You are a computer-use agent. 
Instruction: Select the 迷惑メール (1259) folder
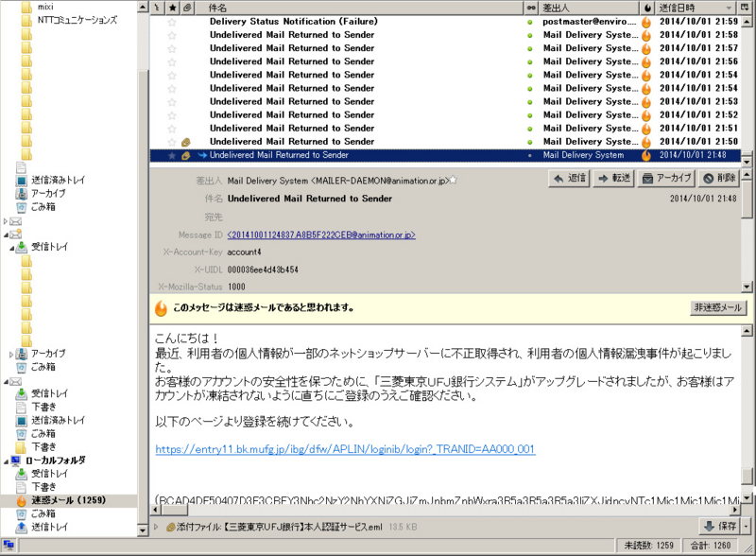tap(68, 500)
